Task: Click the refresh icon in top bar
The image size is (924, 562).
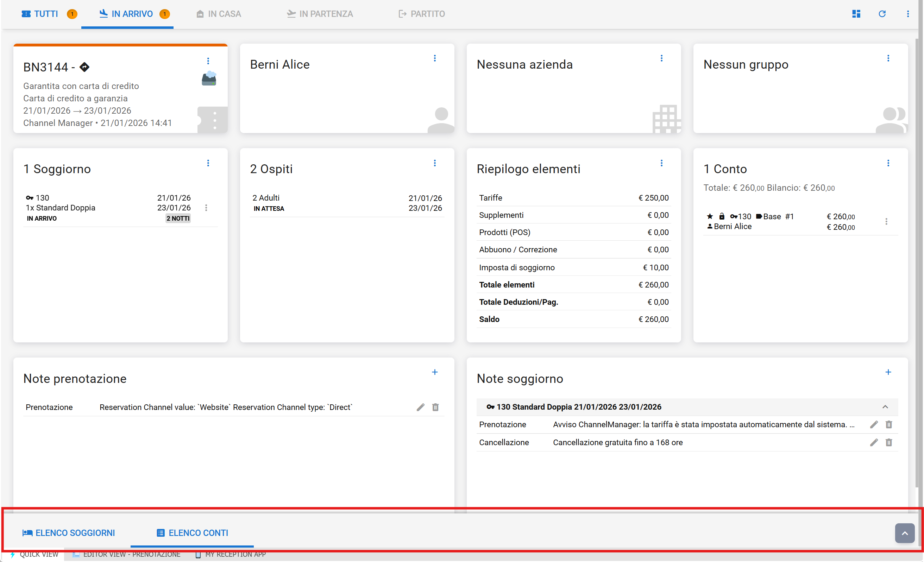Action: click(882, 14)
